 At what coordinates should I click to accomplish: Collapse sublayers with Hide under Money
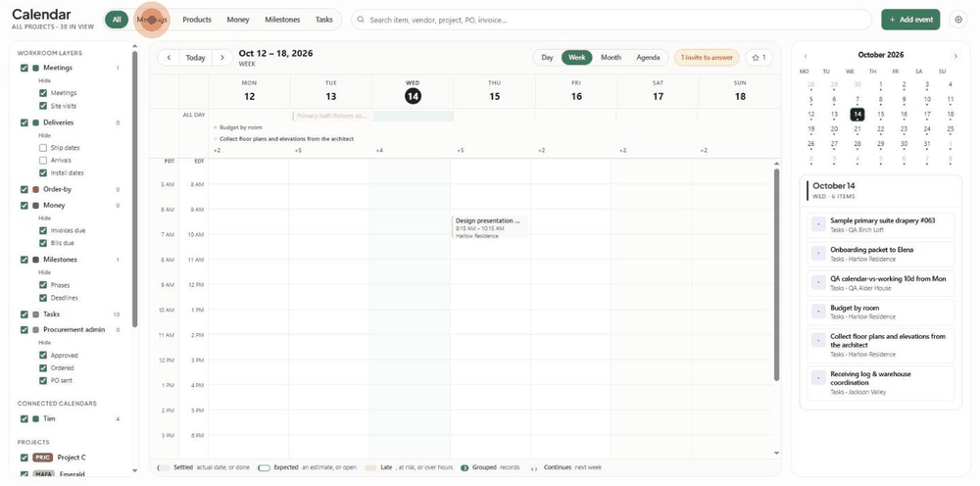[x=44, y=218]
